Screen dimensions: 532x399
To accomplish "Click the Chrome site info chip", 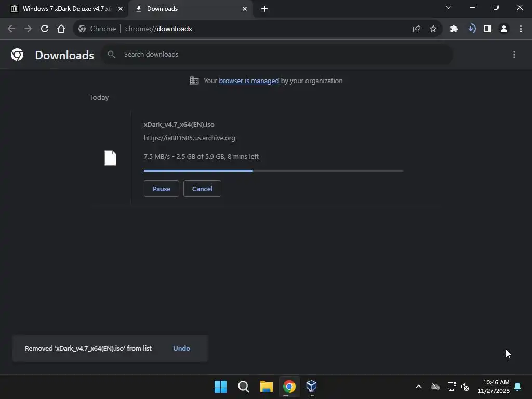I will [x=97, y=29].
